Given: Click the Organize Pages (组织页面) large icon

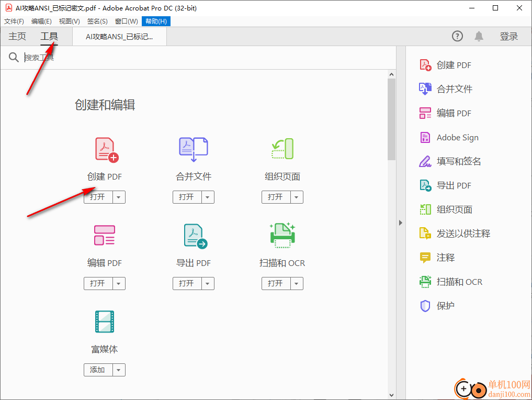Looking at the screenshot, I should [x=282, y=149].
